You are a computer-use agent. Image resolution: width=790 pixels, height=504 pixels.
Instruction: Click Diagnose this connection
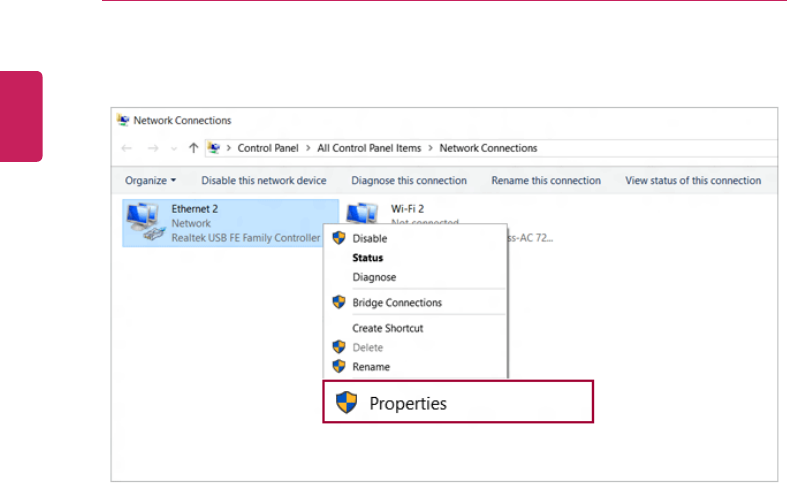pyautogui.click(x=409, y=180)
